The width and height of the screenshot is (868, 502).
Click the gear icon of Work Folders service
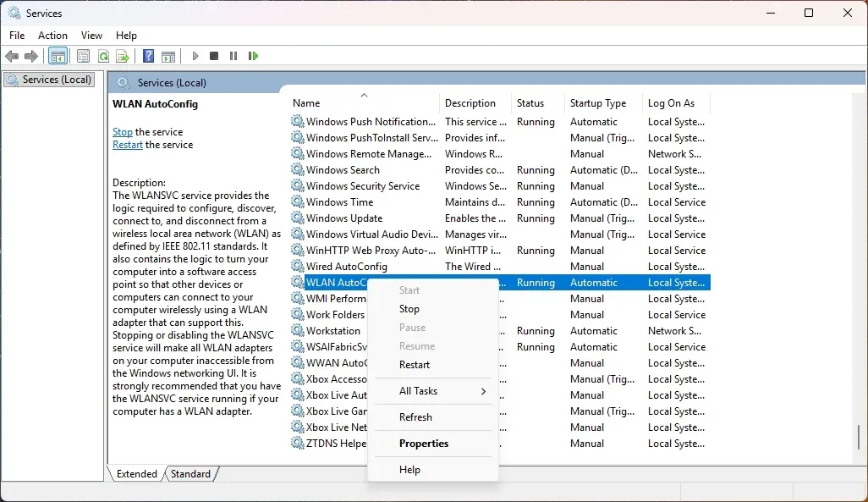click(x=298, y=314)
